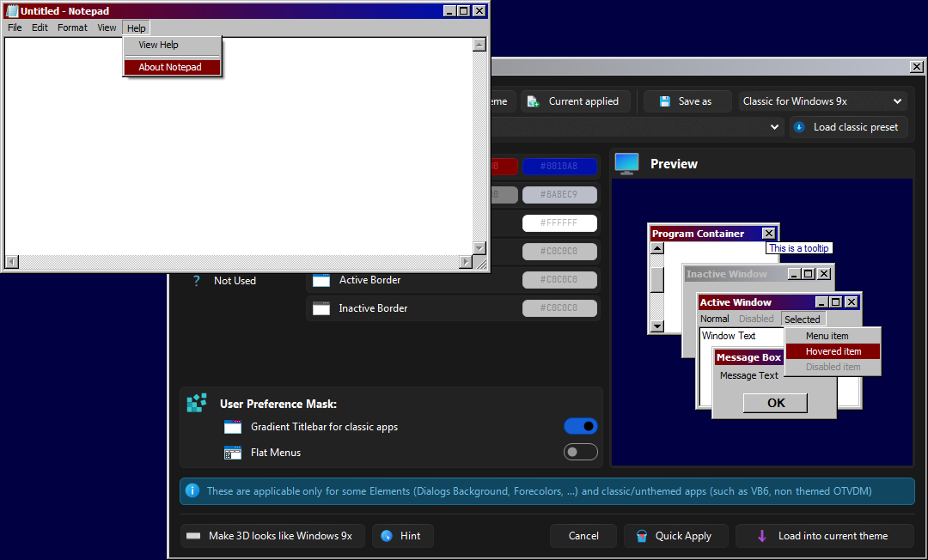Image resolution: width=928 pixels, height=560 pixels.
Task: Click Selected menu in preview Active Window
Action: coord(803,320)
